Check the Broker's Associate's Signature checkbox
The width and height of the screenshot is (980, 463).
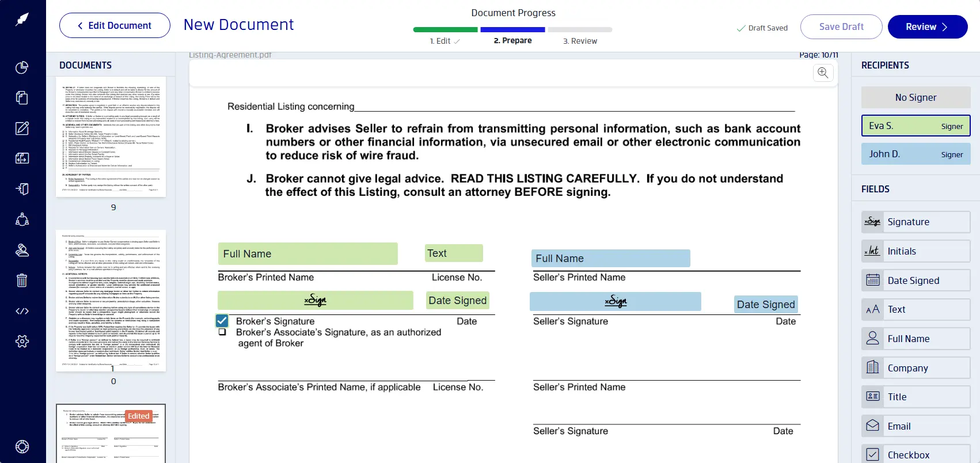pos(222,332)
